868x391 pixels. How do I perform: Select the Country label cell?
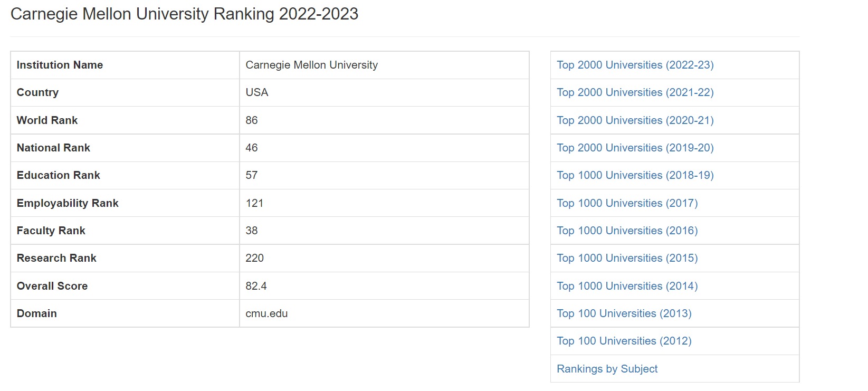click(125, 92)
